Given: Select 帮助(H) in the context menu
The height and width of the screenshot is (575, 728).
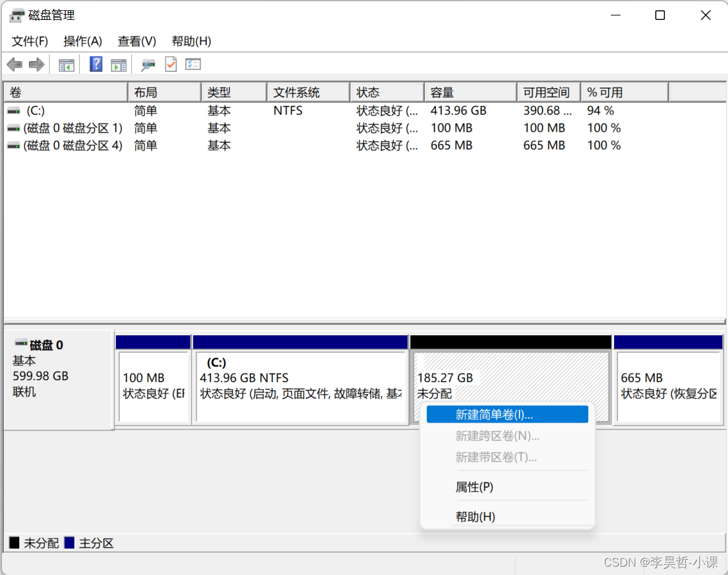Looking at the screenshot, I should (507, 516).
